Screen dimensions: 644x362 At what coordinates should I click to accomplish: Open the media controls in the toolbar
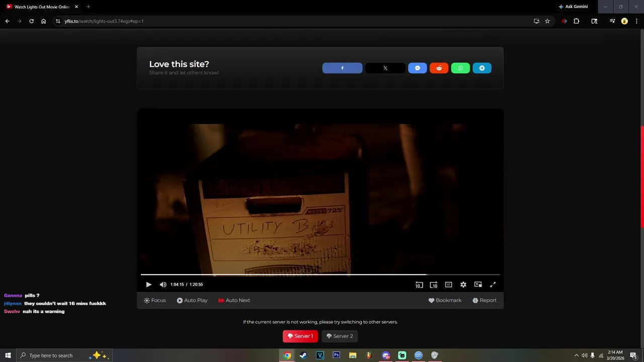tap(612, 21)
